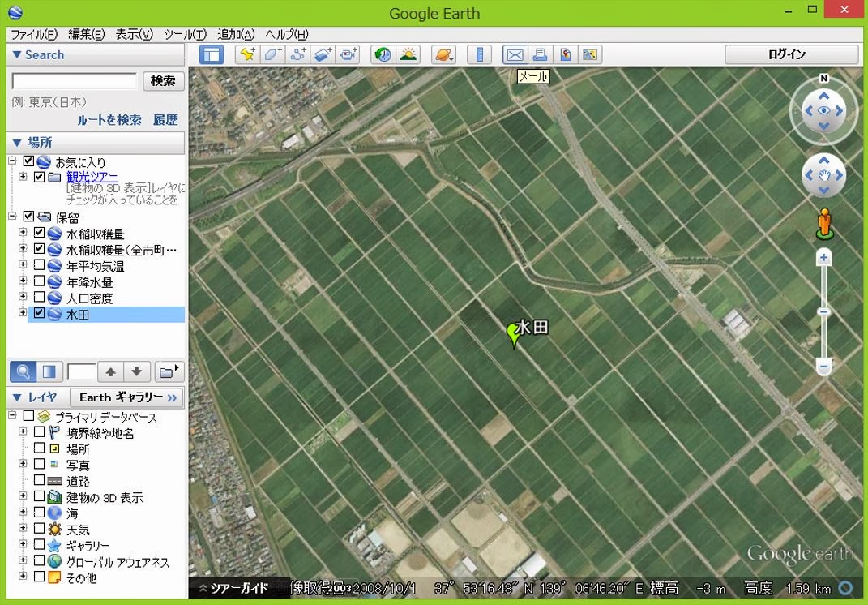Enable 境界線や地名 layer checkbox
This screenshot has height=605, width=868.
click(39, 431)
